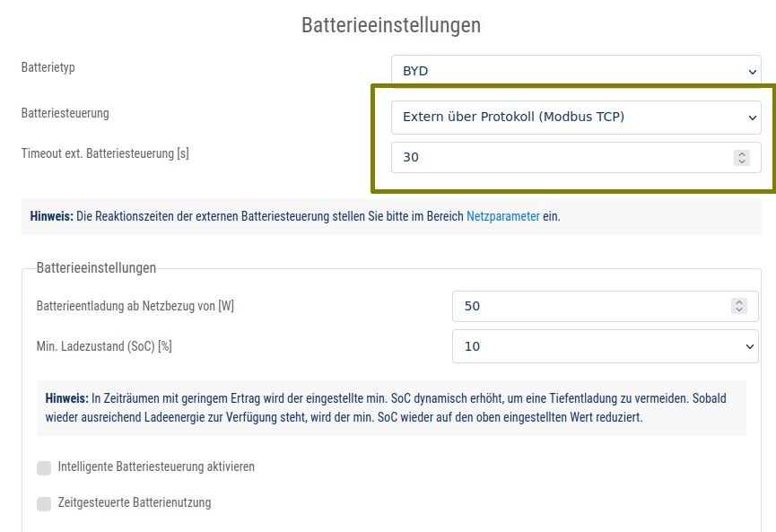Decrease Batterieentladung value with the down arrow
Image resolution: width=776 pixels, height=532 pixels.
[739, 310]
